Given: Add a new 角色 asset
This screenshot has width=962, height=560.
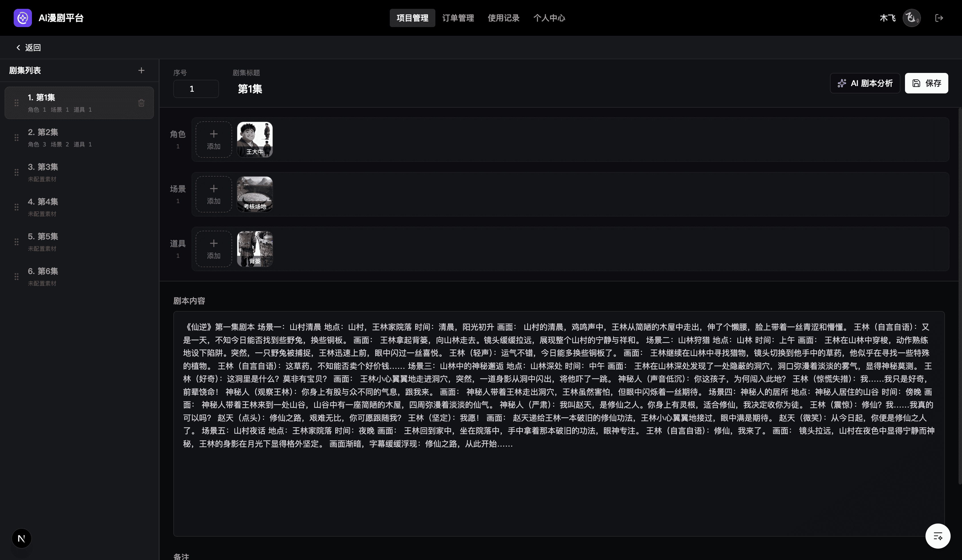Looking at the screenshot, I should (213, 139).
